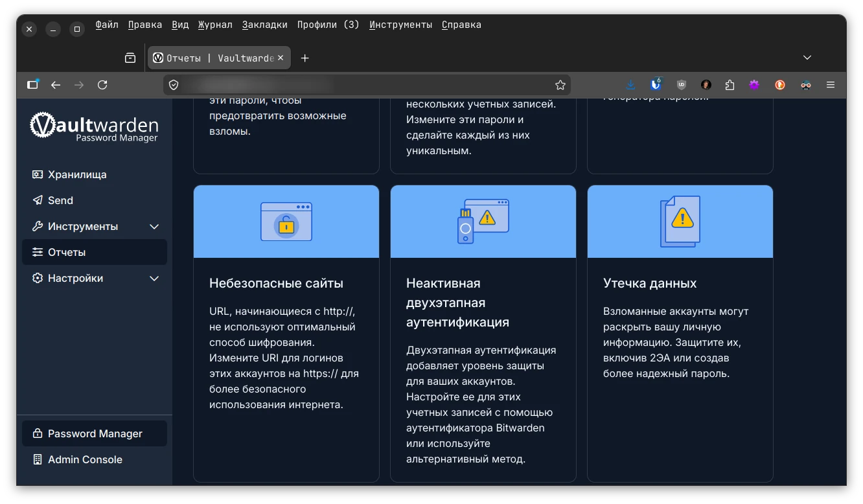Open the uBlock Origin extension icon

(680, 84)
